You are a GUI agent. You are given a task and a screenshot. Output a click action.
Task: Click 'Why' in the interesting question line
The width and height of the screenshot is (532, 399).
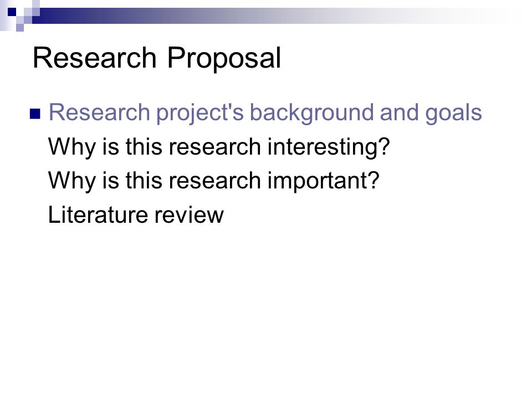72,147
